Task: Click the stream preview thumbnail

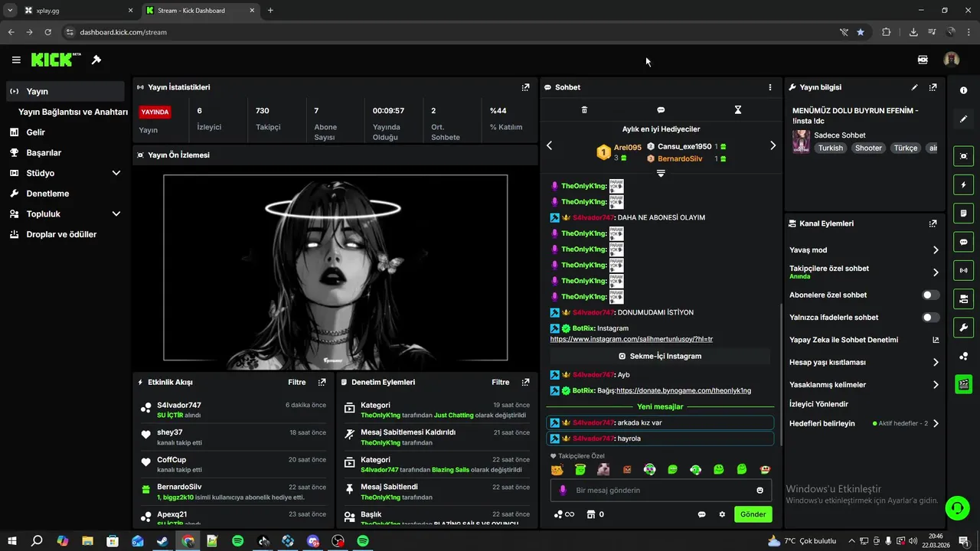Action: [335, 268]
